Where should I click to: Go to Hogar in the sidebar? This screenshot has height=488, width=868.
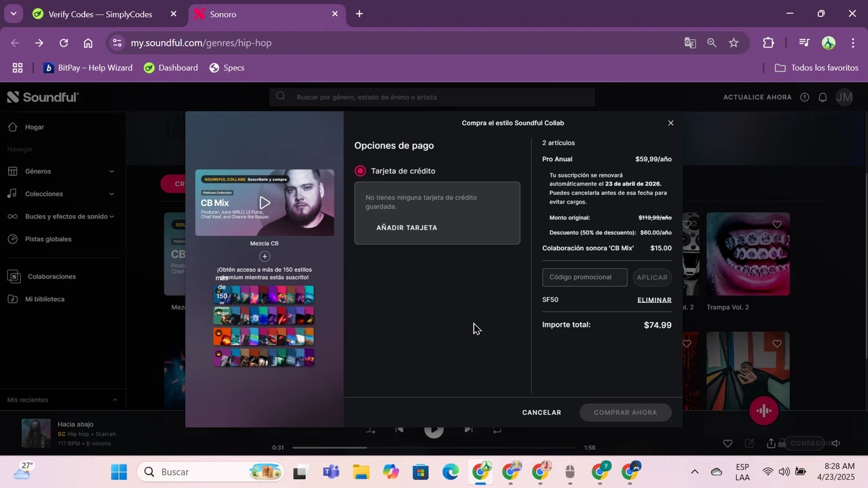pos(34,127)
